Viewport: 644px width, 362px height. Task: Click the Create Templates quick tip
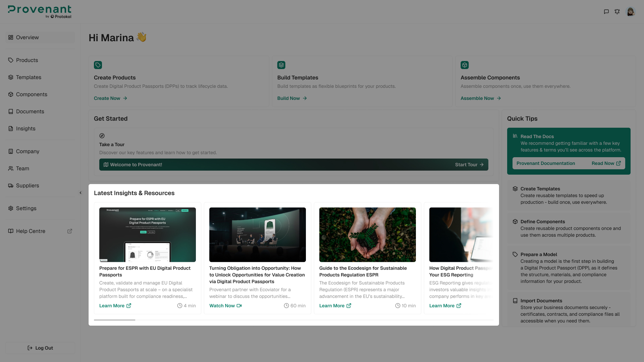[x=569, y=196]
